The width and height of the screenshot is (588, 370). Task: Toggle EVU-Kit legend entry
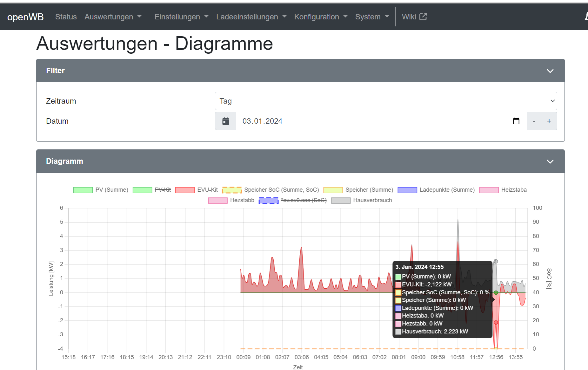pyautogui.click(x=196, y=190)
